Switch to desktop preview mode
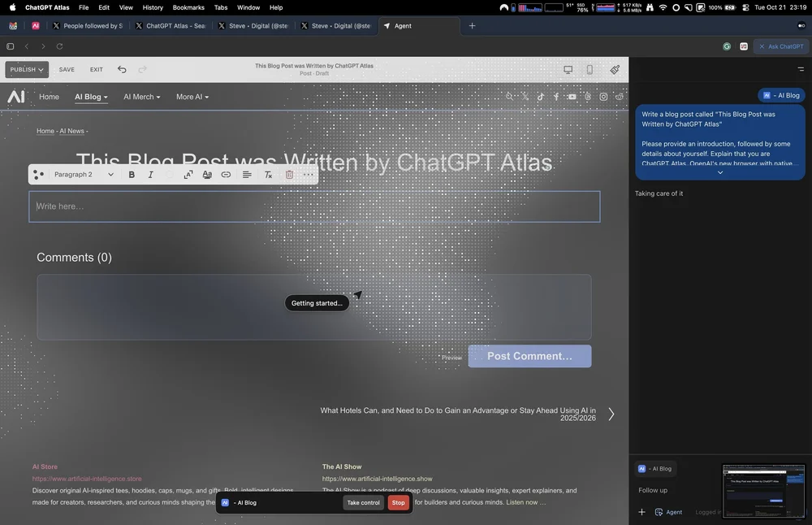 tap(568, 69)
